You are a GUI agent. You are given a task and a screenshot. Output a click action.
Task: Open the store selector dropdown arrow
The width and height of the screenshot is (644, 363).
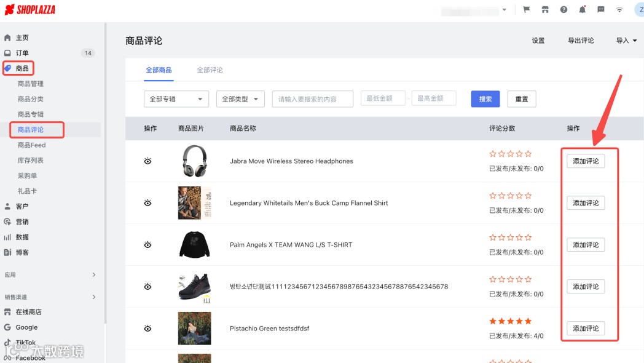point(505,9)
